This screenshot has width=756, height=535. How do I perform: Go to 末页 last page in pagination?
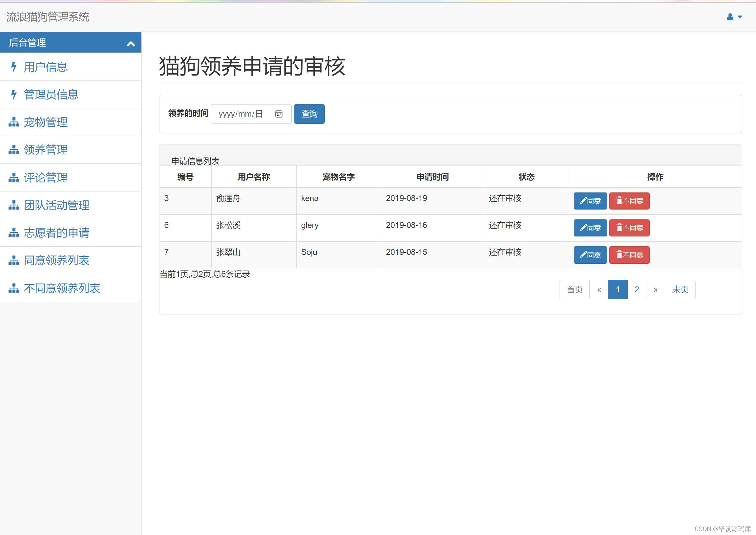[x=680, y=290]
